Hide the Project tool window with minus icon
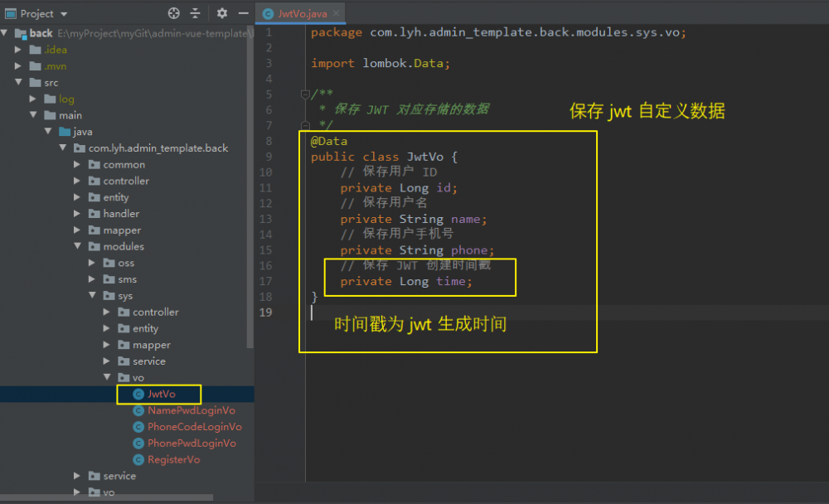Screen dimensions: 829x504 click(x=241, y=13)
